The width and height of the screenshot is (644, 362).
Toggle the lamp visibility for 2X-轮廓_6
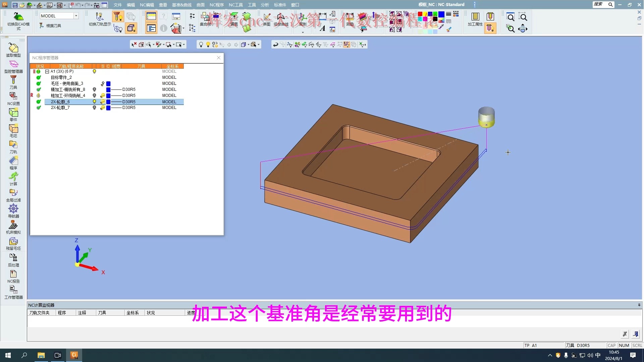94,102
